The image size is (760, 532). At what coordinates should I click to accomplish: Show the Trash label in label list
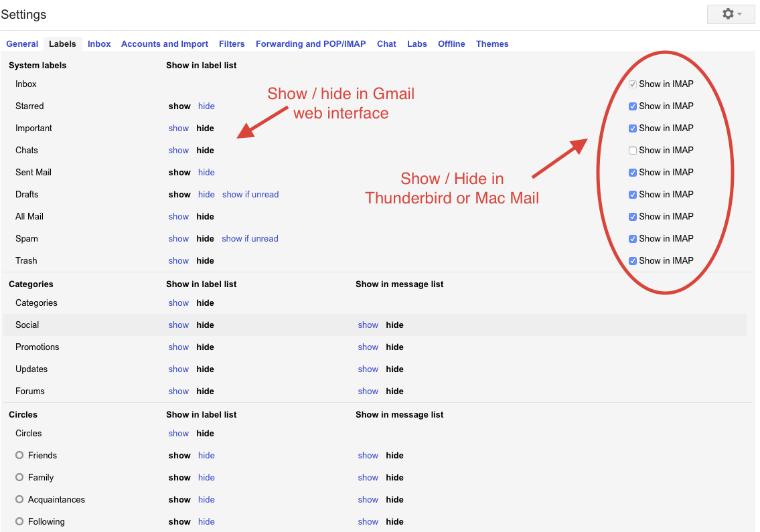179,261
